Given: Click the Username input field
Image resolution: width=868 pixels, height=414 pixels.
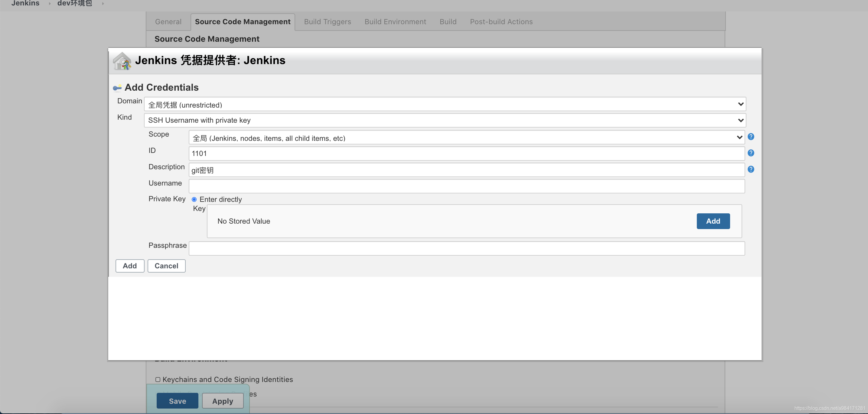Looking at the screenshot, I should pyautogui.click(x=467, y=186).
